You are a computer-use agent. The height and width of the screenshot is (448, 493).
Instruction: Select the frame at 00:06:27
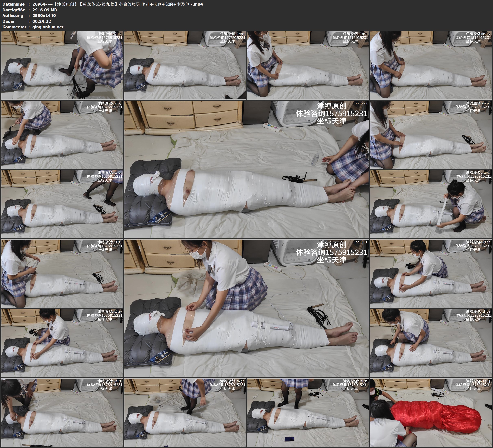[62, 135]
